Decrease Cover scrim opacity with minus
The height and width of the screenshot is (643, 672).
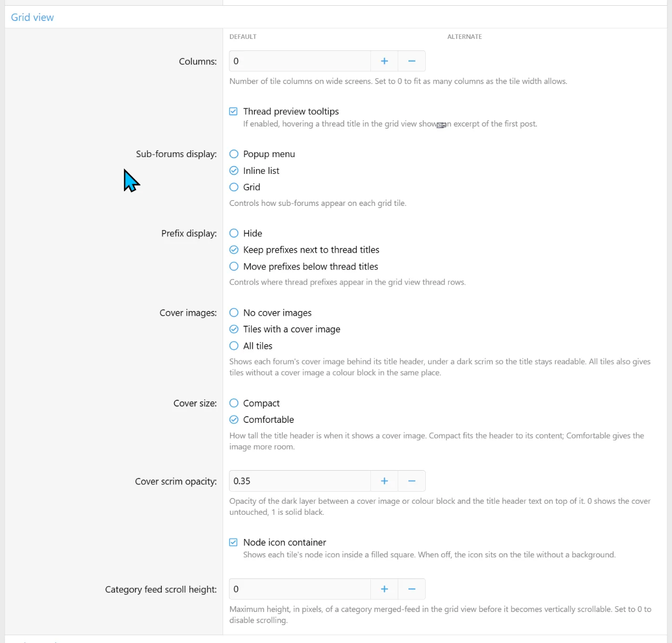412,481
